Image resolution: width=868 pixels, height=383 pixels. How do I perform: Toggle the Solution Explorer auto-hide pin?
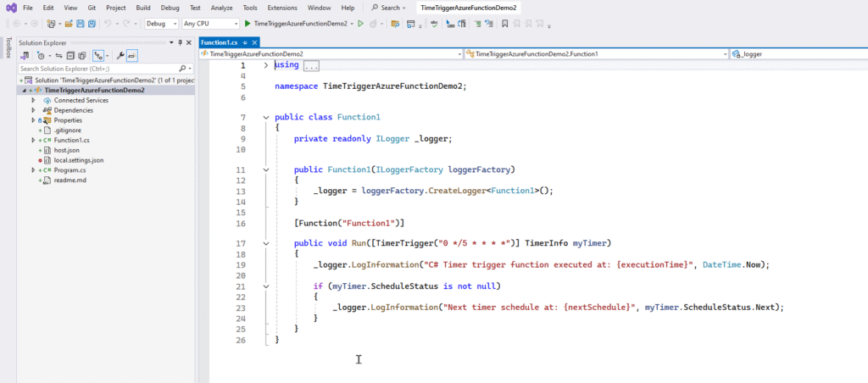pyautogui.click(x=180, y=42)
